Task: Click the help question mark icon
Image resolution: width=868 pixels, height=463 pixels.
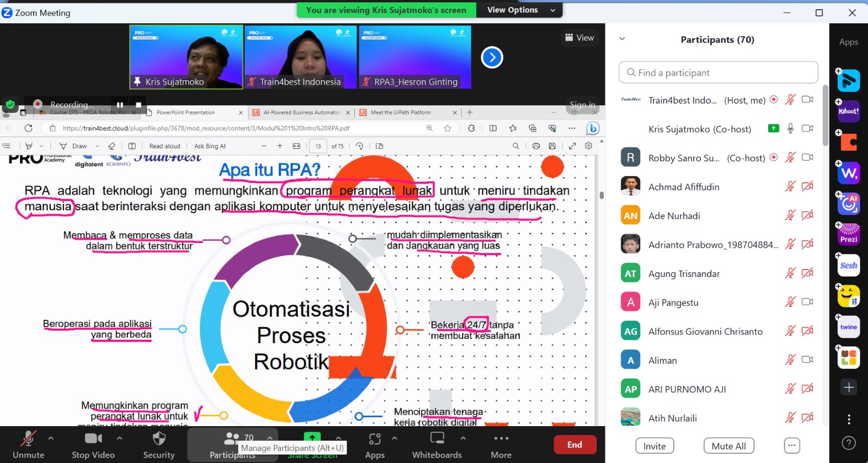Action: pos(849,443)
